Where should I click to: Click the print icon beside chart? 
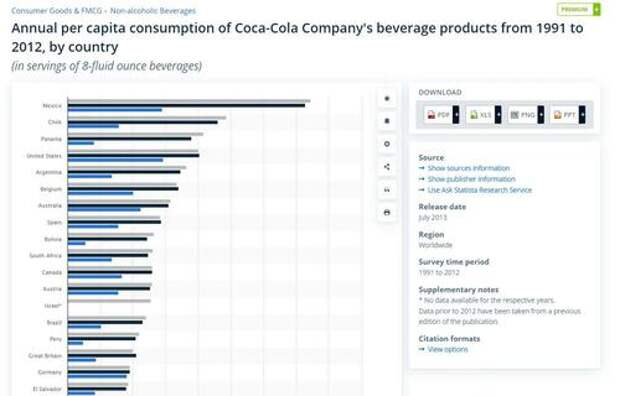pos(387,213)
